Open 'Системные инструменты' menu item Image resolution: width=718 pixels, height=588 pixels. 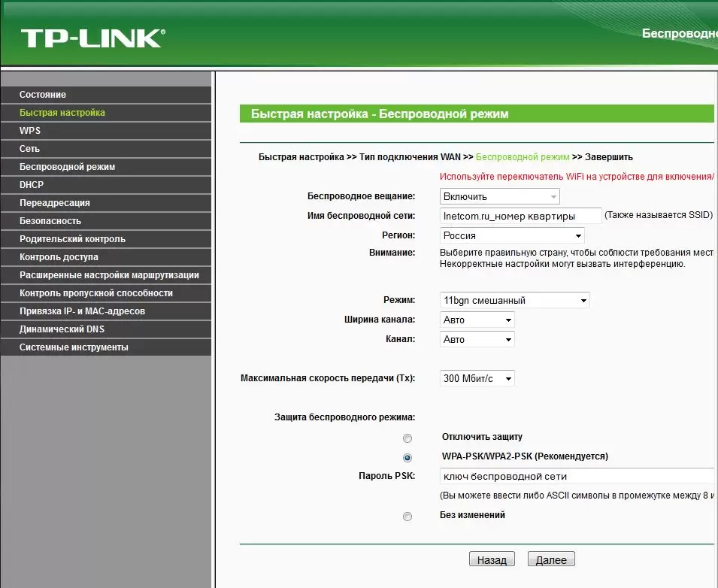point(74,347)
